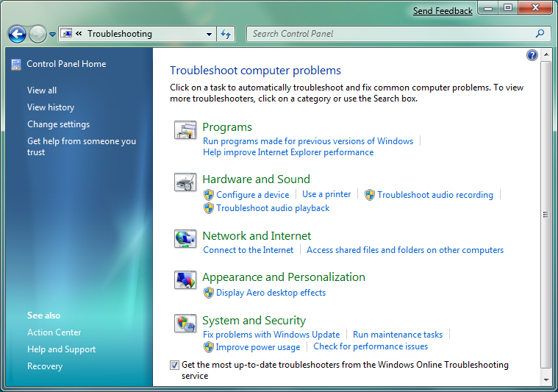Image resolution: width=558 pixels, height=392 pixels.
Task: Click the breadcrumb double-chevron in address bar
Action: tap(79, 34)
